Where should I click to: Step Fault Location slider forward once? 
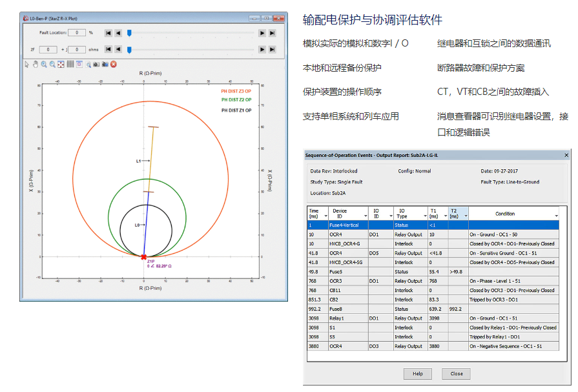point(262,32)
